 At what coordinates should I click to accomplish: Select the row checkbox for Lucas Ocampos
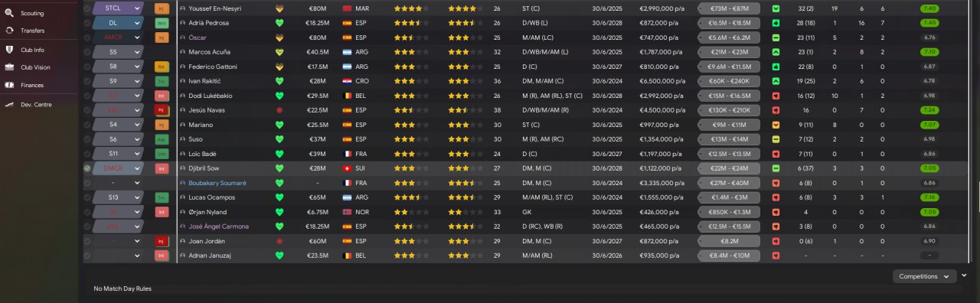pos(87,197)
